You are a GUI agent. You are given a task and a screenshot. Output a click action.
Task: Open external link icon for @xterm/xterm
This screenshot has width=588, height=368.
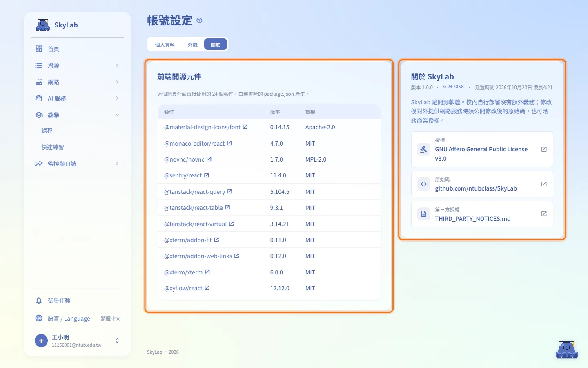[207, 272]
